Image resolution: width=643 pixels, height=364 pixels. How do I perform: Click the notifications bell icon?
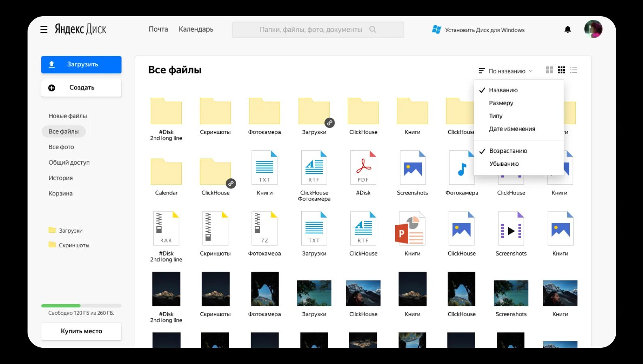pyautogui.click(x=568, y=30)
